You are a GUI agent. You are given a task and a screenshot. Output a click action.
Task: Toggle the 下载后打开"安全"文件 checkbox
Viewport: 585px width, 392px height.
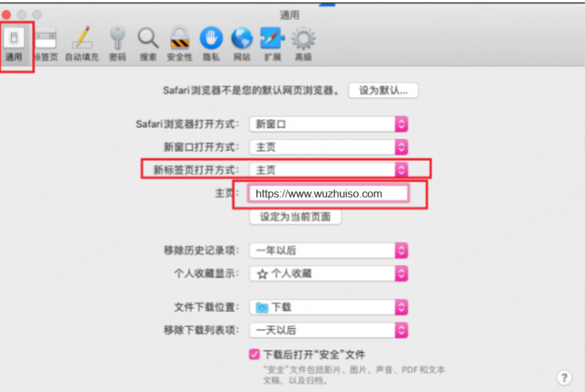(254, 354)
